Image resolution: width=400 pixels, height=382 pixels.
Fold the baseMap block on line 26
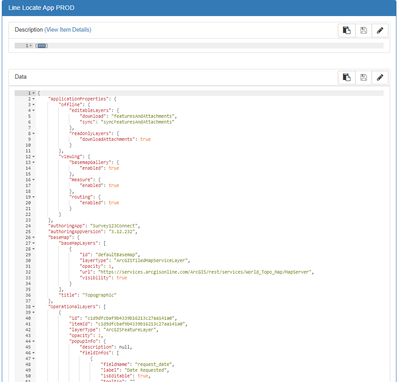(x=34, y=237)
